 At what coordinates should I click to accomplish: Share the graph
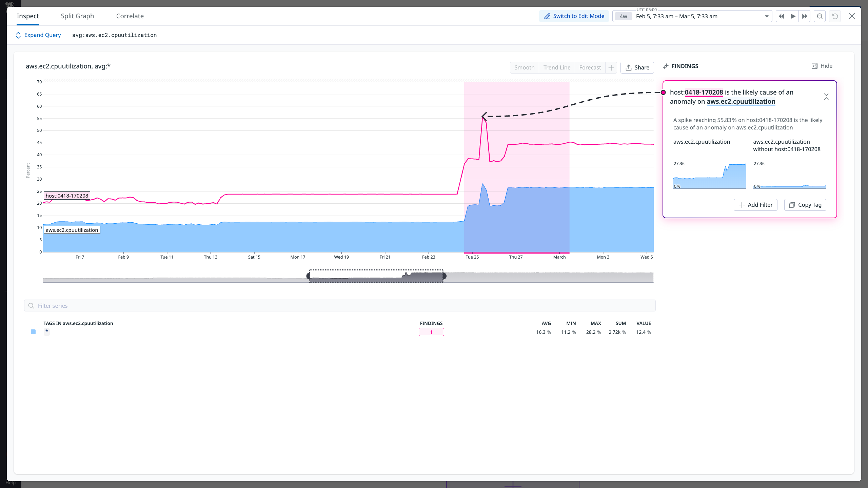tap(637, 67)
